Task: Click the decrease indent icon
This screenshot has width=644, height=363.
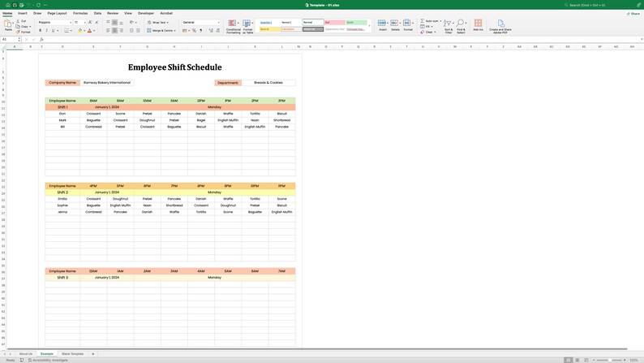Action: click(131, 30)
